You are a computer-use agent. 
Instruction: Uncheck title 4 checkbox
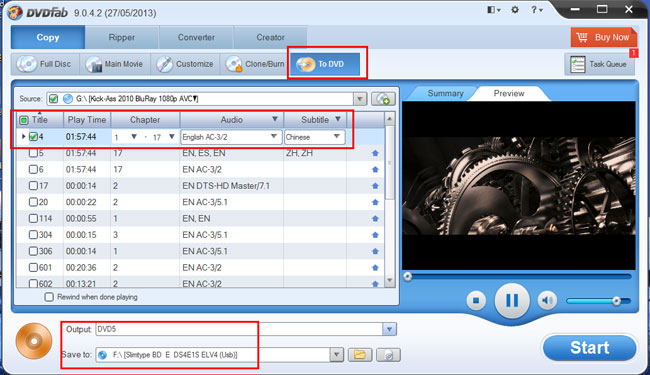pos(34,137)
